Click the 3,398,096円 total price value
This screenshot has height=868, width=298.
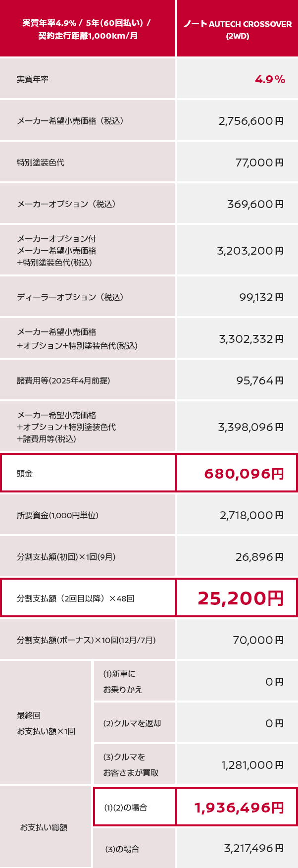(250, 427)
